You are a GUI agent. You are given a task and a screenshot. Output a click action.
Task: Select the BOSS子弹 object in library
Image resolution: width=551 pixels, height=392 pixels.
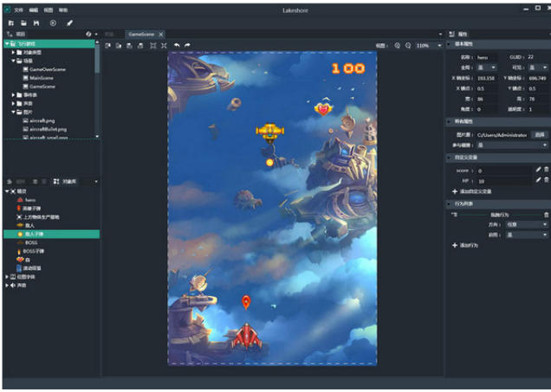pos(34,251)
